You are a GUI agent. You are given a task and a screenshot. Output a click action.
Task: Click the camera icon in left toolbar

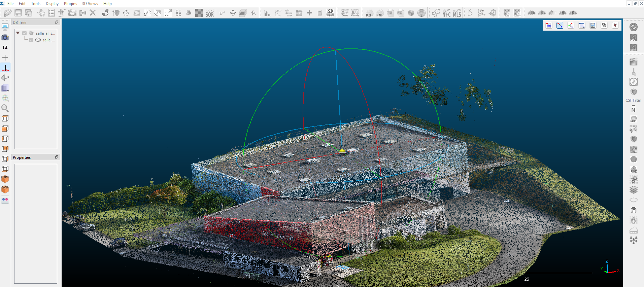click(x=5, y=37)
